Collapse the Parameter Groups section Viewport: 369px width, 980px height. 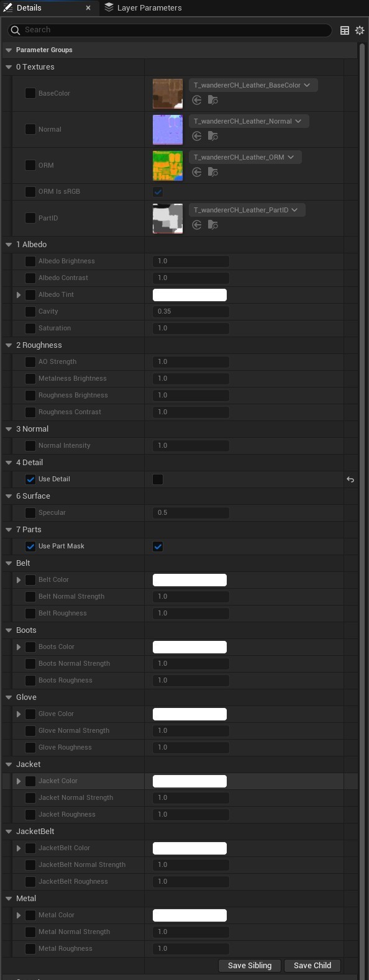(9, 50)
